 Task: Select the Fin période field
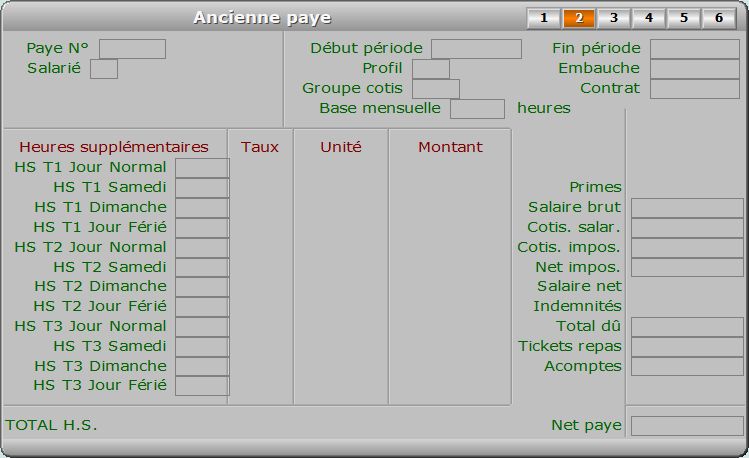point(695,49)
